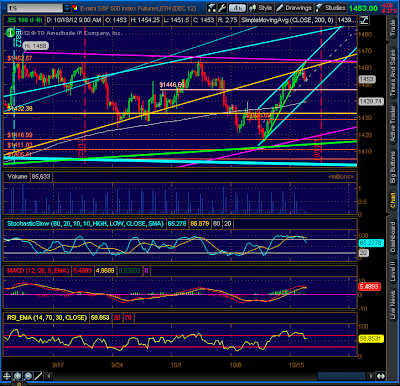Open the symbol dropdown next to ES
Image resolution: width=400 pixels, height=386 pixels.
(67, 8)
